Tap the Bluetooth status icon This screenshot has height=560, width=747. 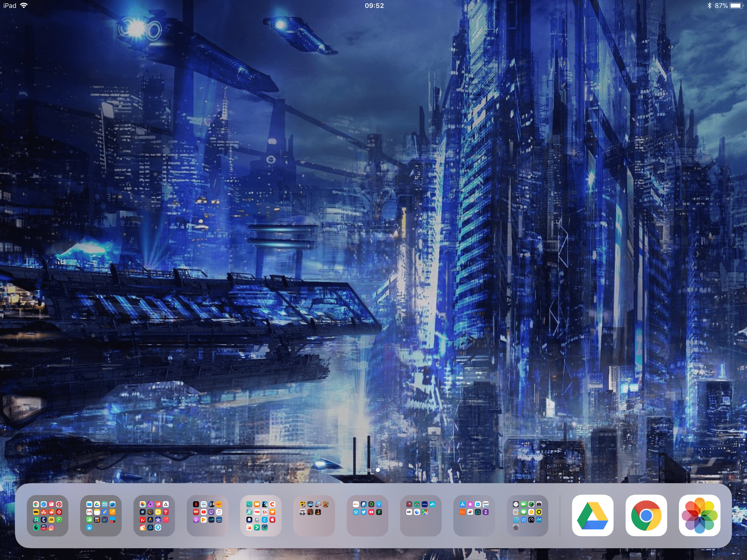click(709, 6)
